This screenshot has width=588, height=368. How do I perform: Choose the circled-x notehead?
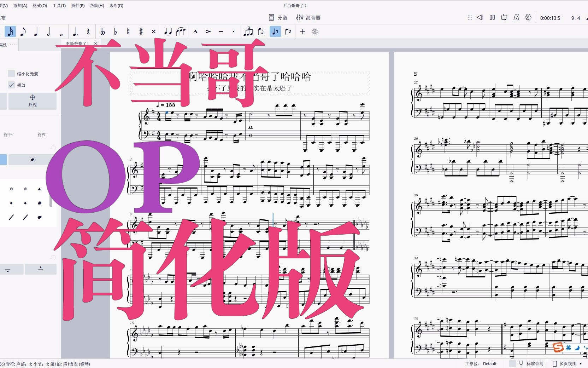pos(11,189)
